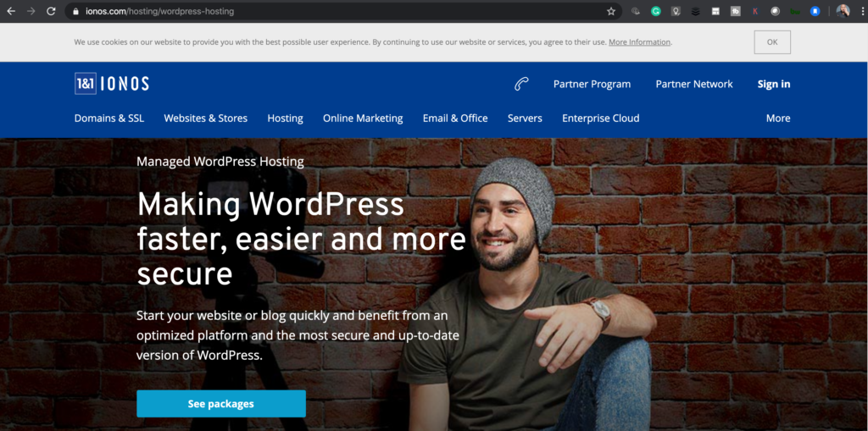868x431 pixels.
Task: Expand the More navigation menu
Action: 778,119
